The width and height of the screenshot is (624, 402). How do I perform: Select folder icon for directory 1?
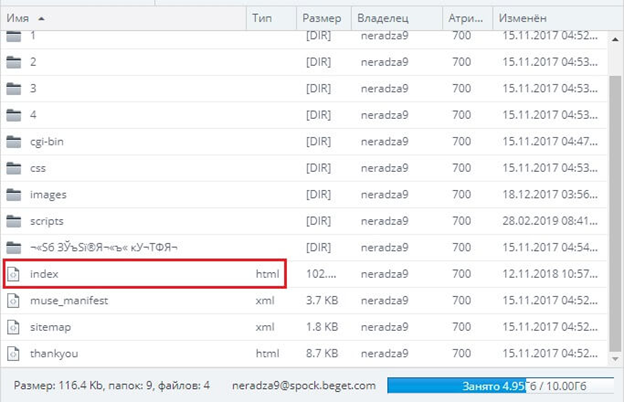pyautogui.click(x=14, y=36)
